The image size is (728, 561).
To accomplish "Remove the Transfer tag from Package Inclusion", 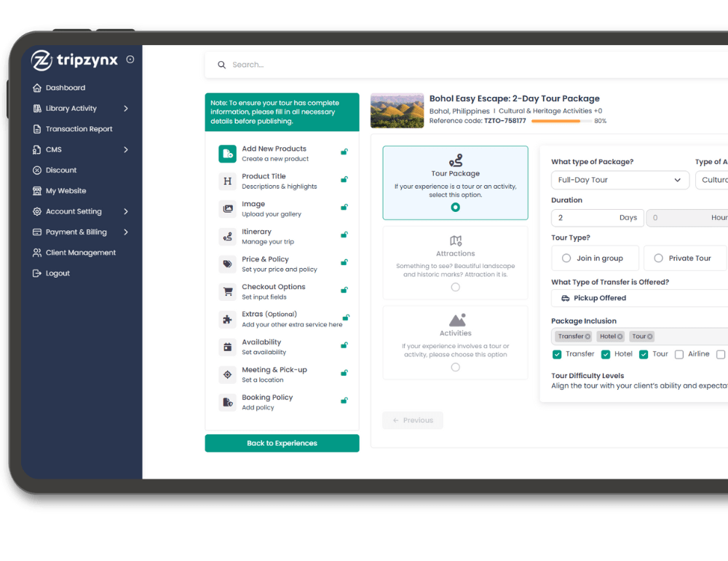I will [x=587, y=337].
